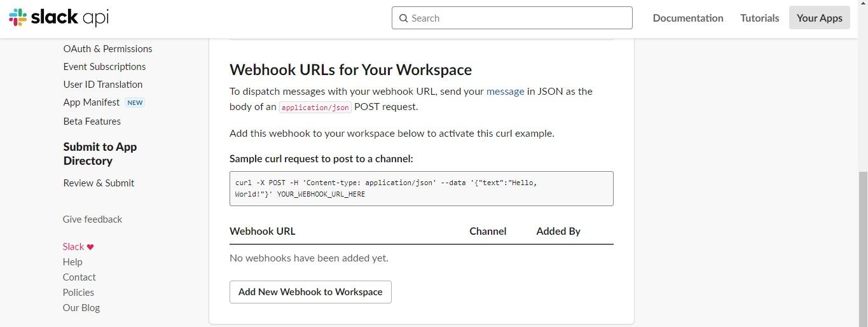Click the magnifier icon in the search box
This screenshot has width=868, height=327.
tap(403, 18)
